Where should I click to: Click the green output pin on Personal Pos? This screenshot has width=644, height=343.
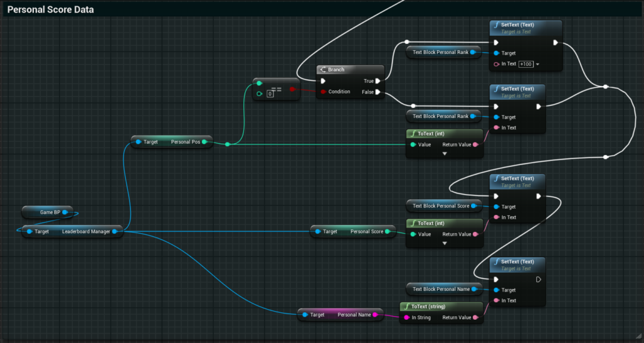click(204, 142)
